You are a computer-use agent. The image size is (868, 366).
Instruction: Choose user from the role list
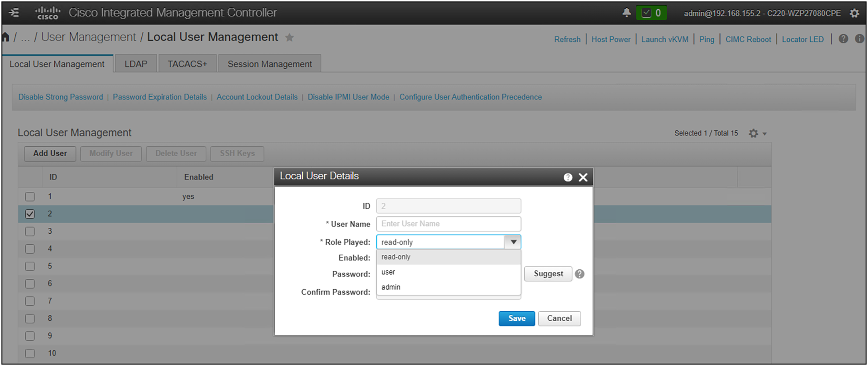pos(448,272)
